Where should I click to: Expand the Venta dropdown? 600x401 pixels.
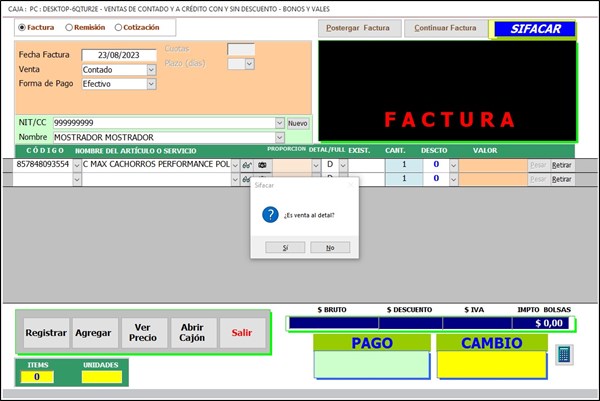151,70
